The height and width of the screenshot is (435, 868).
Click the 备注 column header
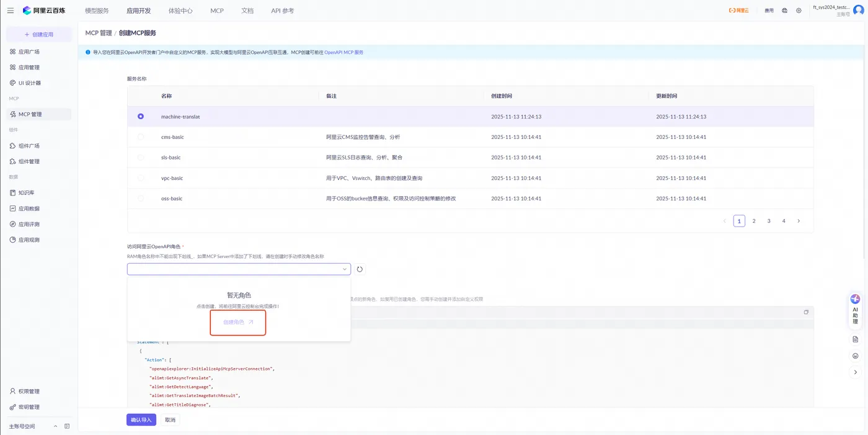point(331,96)
